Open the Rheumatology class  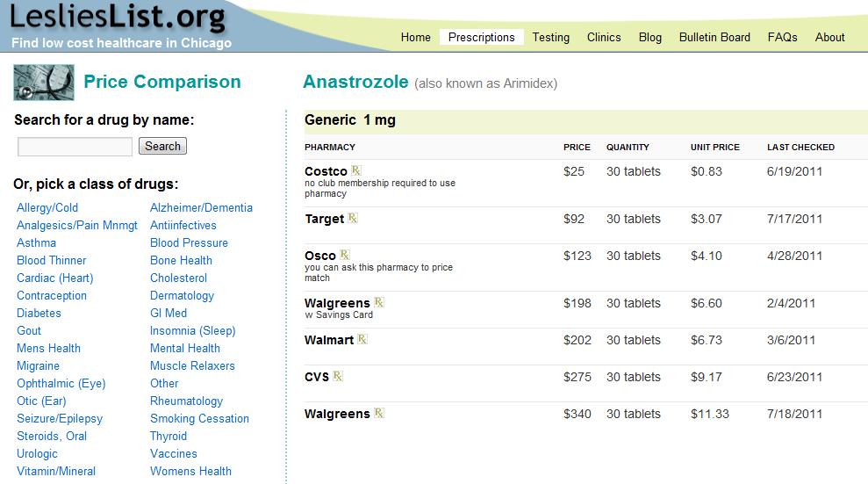tap(187, 401)
